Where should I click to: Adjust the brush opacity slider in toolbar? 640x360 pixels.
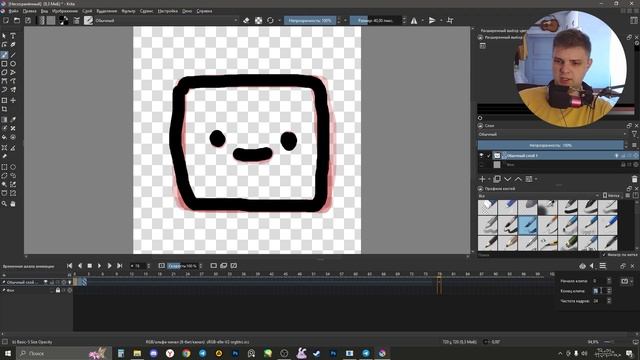point(310,20)
